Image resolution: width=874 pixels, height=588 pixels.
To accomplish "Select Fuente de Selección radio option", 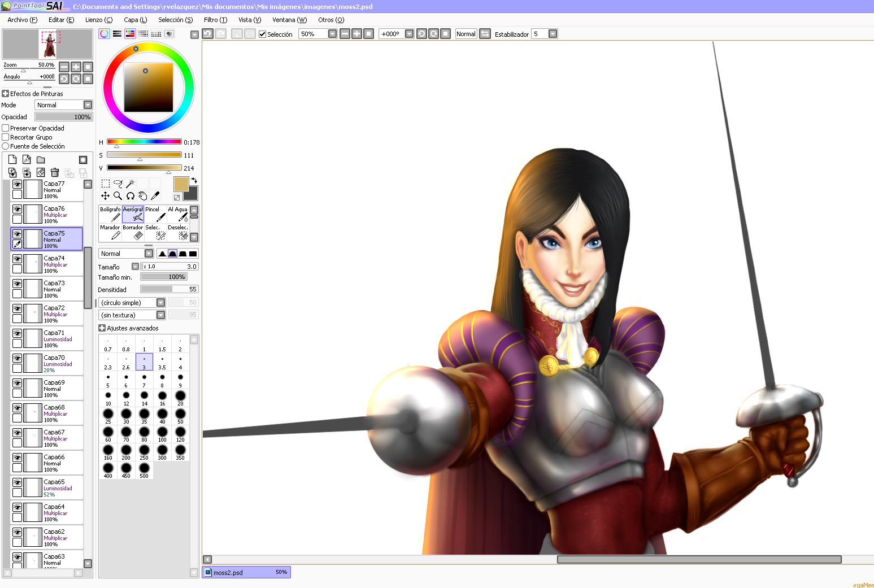I will pyautogui.click(x=6, y=146).
